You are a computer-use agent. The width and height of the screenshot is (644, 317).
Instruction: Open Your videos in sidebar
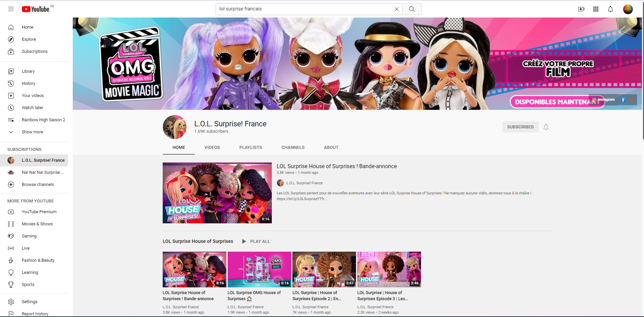point(34,96)
